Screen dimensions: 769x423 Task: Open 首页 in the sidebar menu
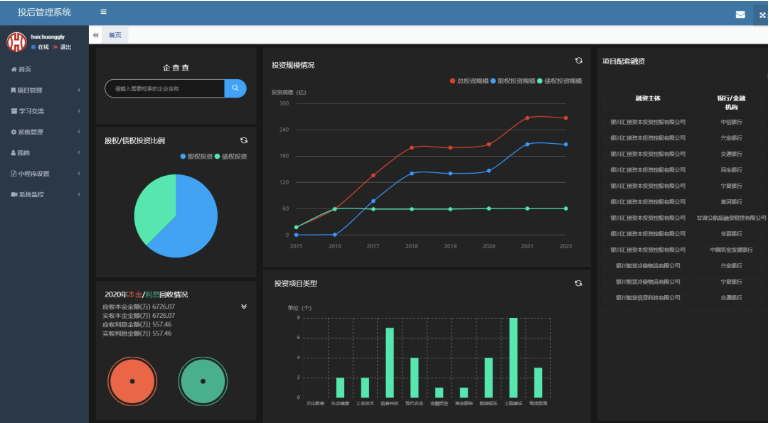coord(22,69)
